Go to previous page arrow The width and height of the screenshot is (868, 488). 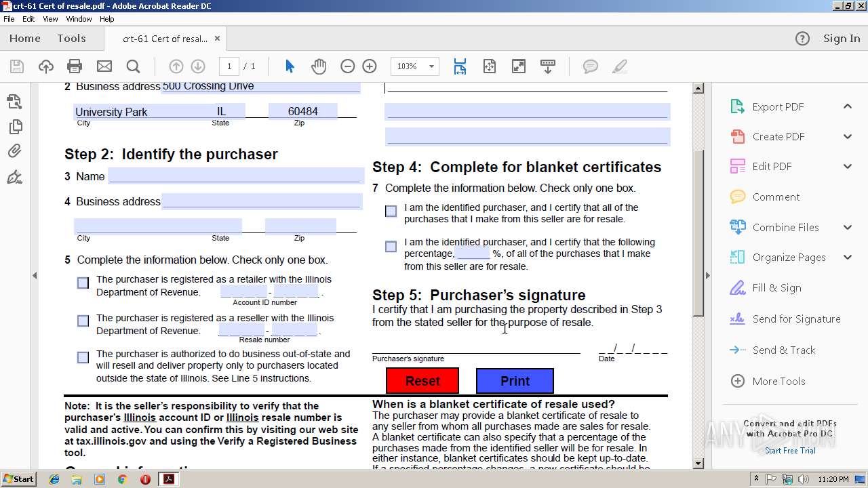click(x=176, y=66)
